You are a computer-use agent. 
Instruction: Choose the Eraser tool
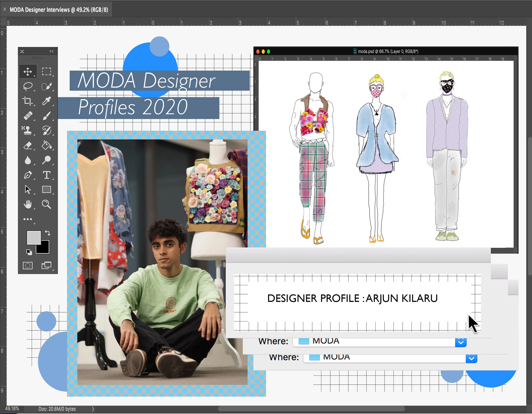tap(27, 145)
